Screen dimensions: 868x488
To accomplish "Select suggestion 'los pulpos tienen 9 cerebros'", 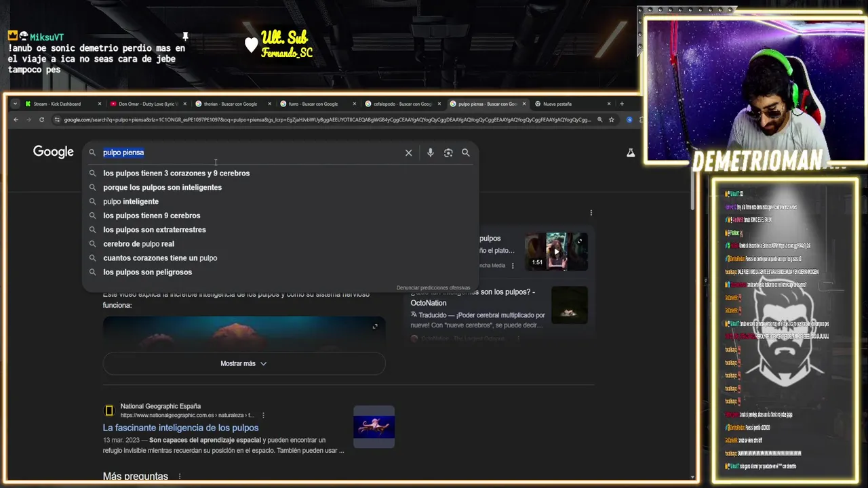I will tap(152, 216).
